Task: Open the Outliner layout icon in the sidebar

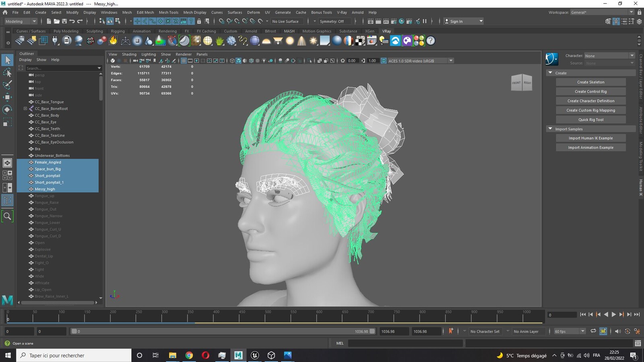Action: pos(7,200)
